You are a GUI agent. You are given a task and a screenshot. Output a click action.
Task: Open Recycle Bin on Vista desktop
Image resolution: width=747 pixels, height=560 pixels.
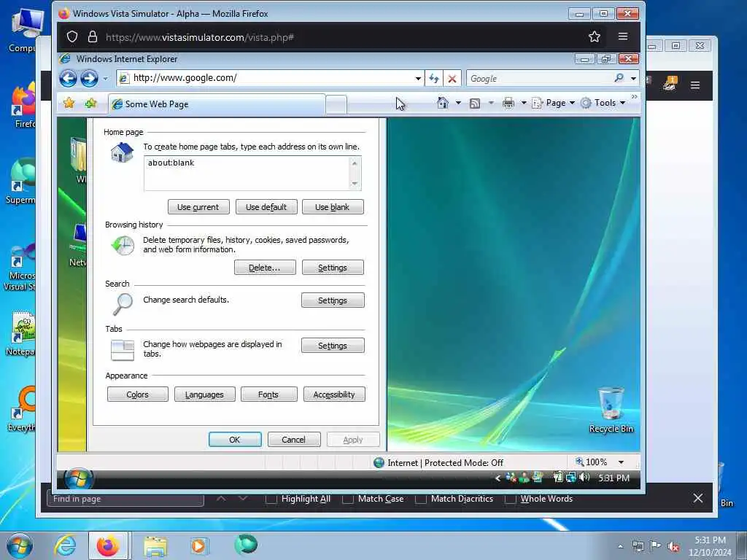coord(611,410)
